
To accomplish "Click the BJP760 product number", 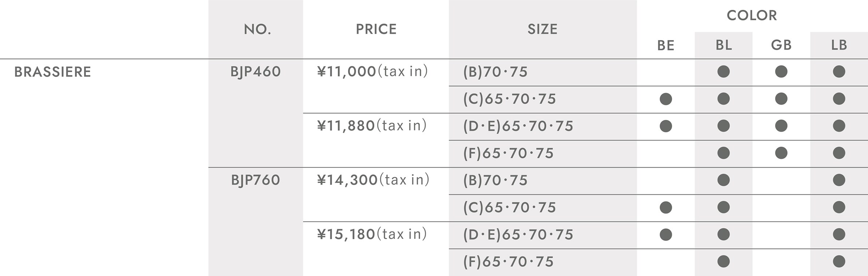I will pyautogui.click(x=256, y=180).
